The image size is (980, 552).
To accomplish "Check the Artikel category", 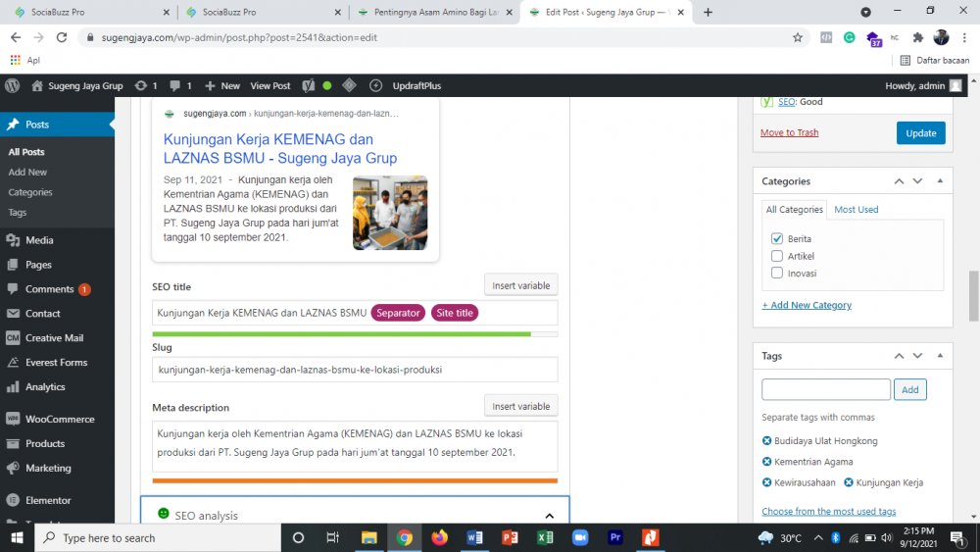I will 777,256.
